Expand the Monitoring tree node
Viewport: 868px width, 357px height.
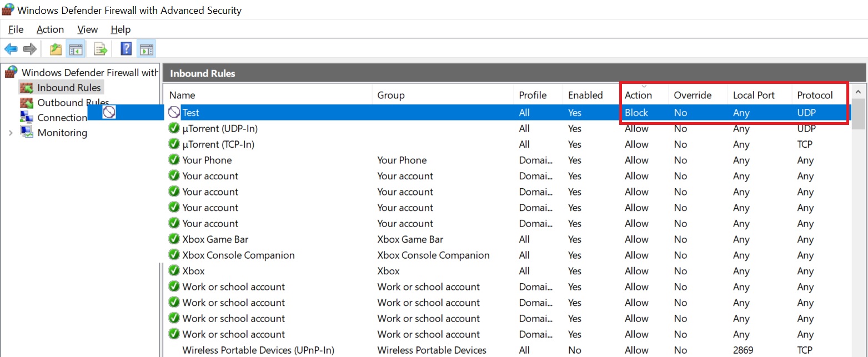click(x=11, y=133)
